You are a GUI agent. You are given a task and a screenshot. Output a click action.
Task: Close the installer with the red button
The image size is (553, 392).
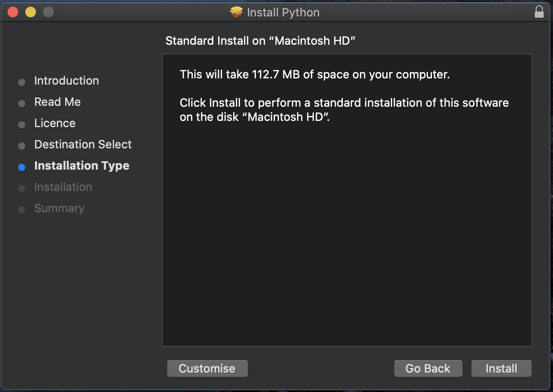click(x=13, y=12)
